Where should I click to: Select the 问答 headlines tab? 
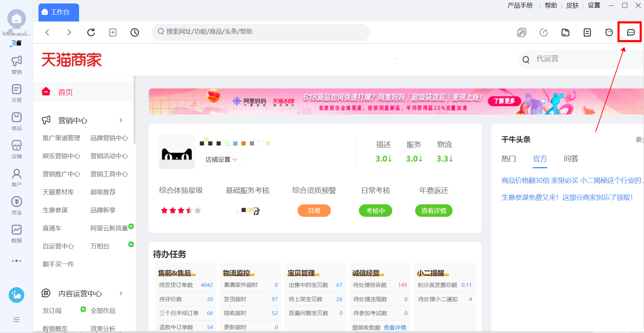[x=571, y=159]
